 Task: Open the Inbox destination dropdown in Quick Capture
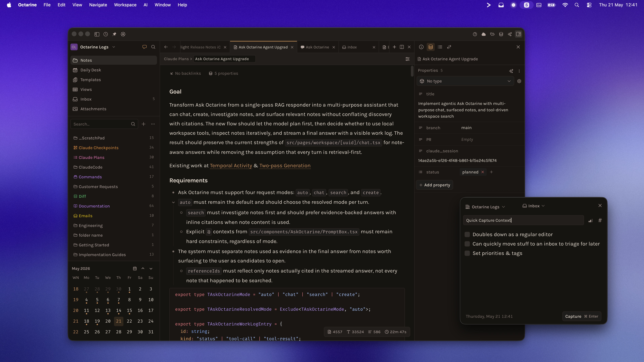[533, 206]
